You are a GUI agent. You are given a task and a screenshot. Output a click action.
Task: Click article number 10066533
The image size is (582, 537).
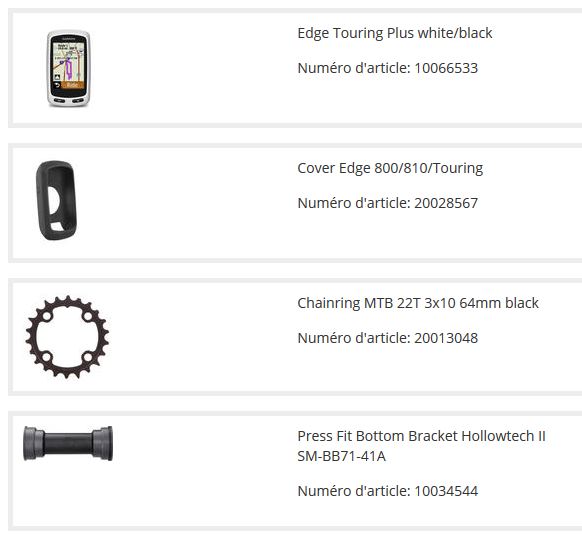(x=446, y=68)
